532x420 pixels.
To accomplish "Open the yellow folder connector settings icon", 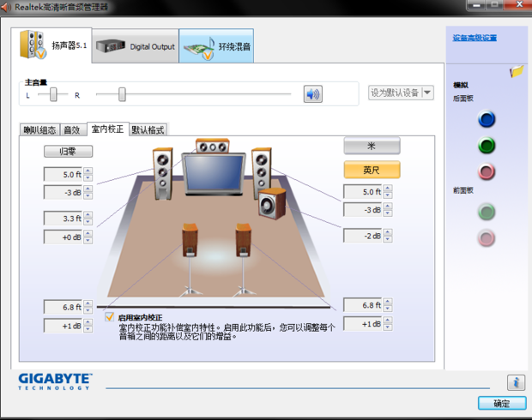I will tap(517, 71).
